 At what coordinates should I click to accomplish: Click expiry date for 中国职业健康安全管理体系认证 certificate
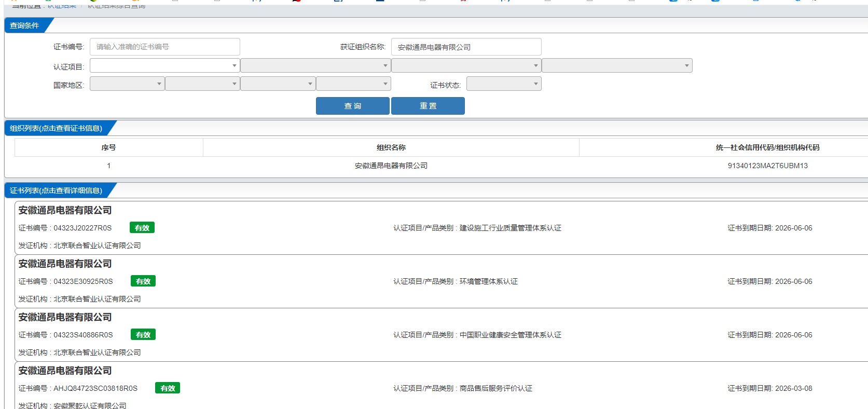(x=794, y=335)
